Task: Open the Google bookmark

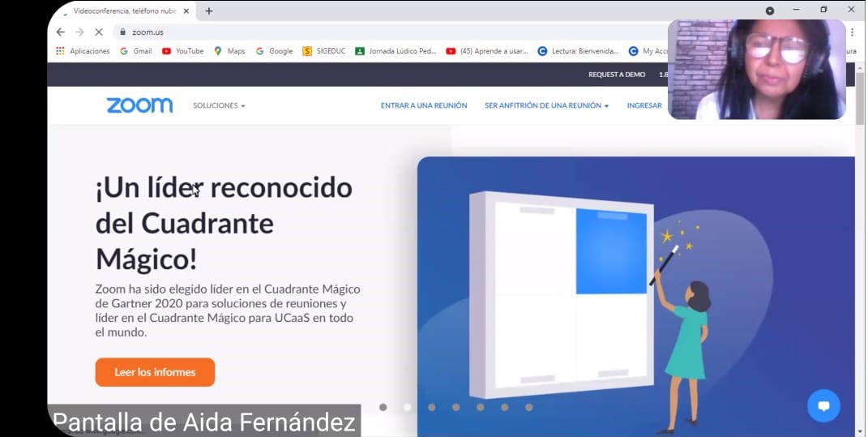Action: [275, 51]
